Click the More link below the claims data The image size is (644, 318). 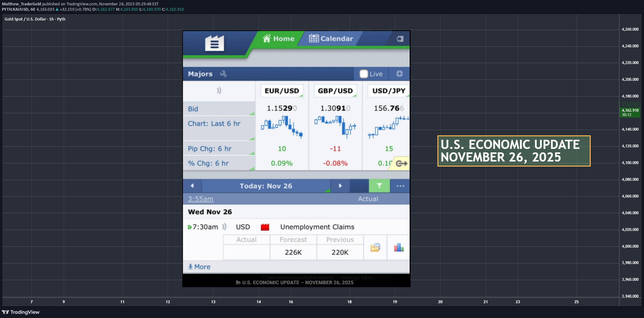(199, 267)
